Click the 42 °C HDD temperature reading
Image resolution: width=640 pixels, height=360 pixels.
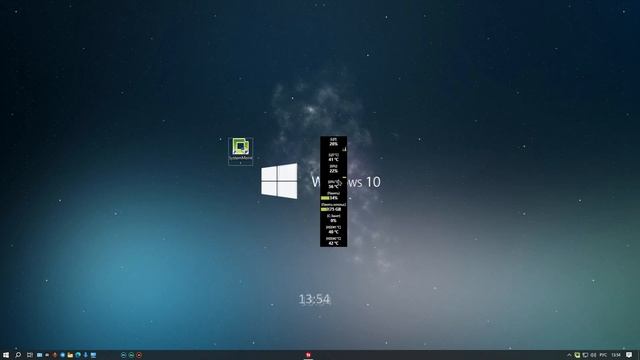(x=333, y=243)
